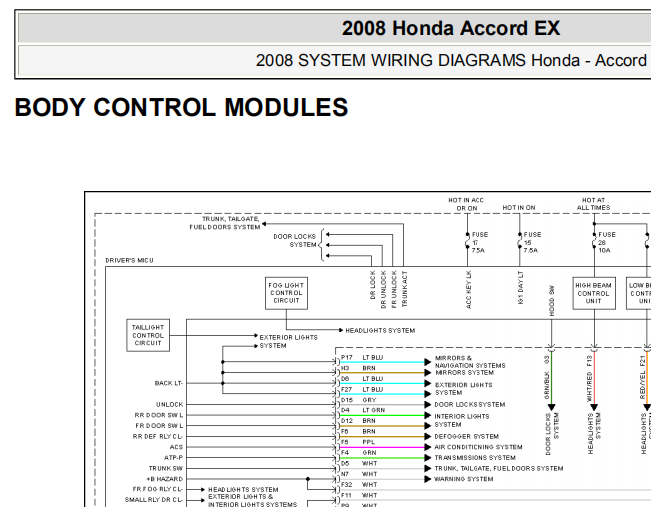Screen dimensions: 651x507
Task: Click the '+B HAZARD' signal label
Action: click(x=164, y=479)
